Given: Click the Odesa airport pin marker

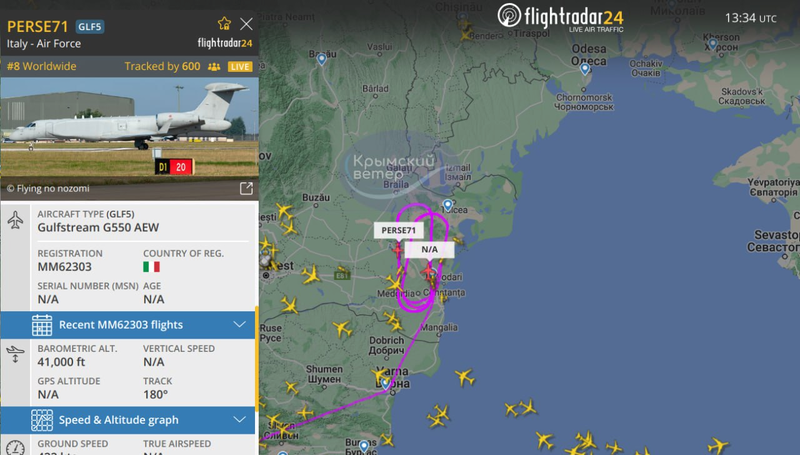Looking at the screenshot, I should (x=585, y=68).
